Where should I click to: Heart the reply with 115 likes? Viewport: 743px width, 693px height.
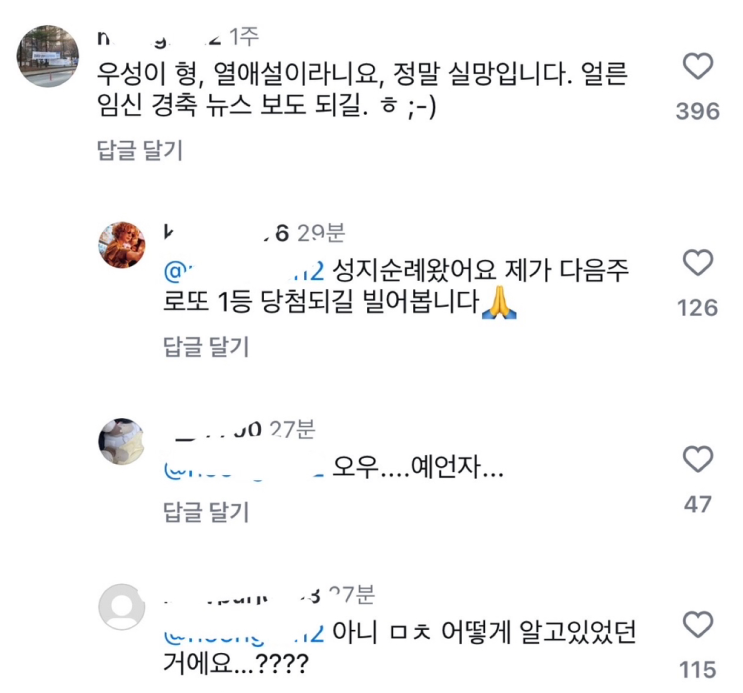(x=696, y=627)
